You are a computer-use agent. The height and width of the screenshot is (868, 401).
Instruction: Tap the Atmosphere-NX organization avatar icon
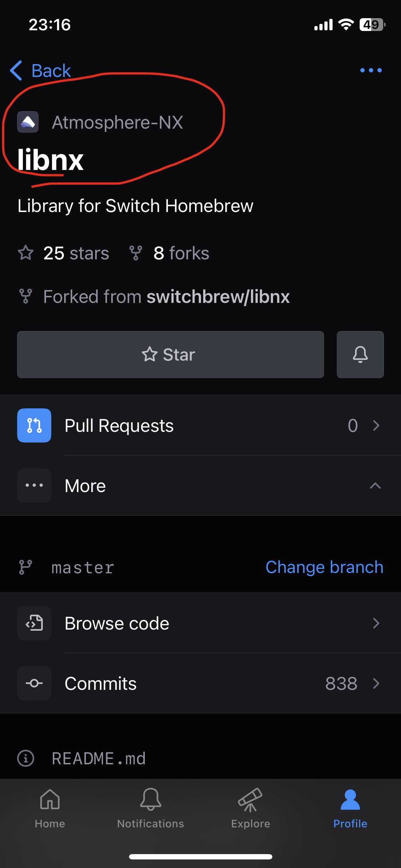[x=28, y=122]
